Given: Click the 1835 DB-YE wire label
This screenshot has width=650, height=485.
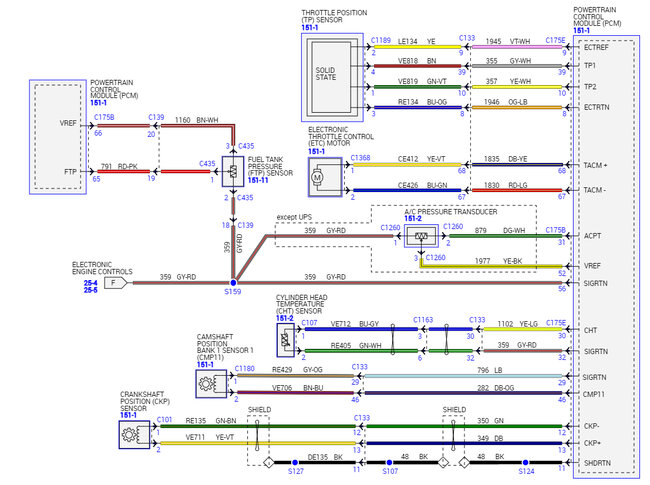Looking at the screenshot, I should click(x=505, y=159).
